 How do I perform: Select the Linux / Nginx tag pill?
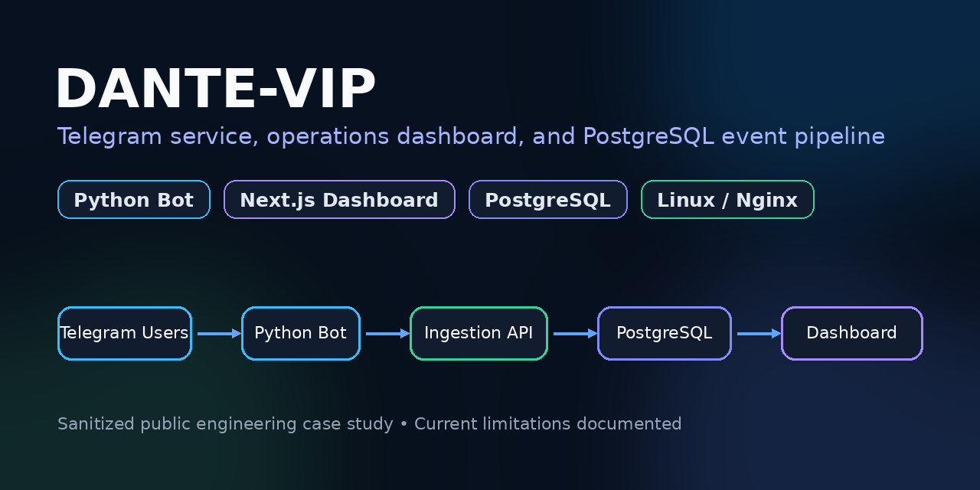click(727, 200)
